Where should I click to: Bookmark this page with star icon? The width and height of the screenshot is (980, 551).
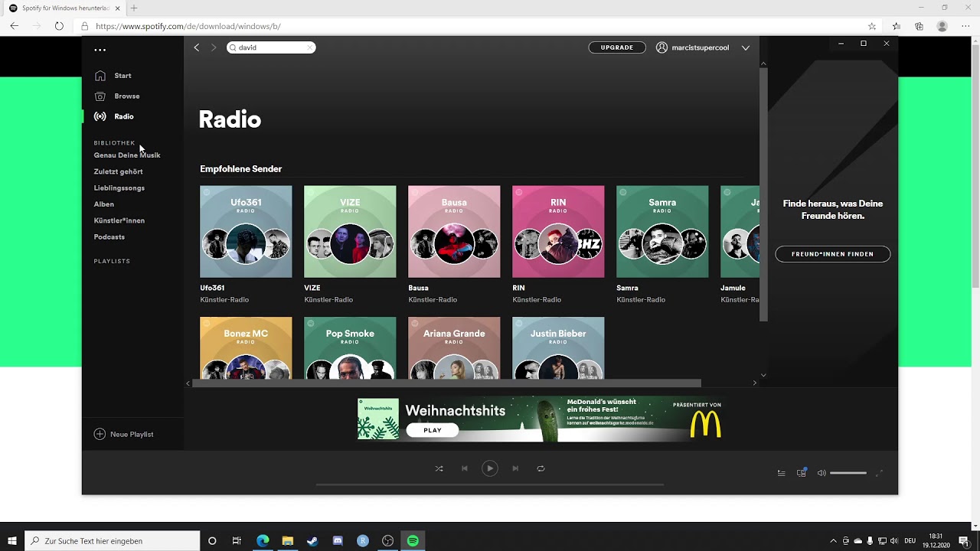pos(872,26)
